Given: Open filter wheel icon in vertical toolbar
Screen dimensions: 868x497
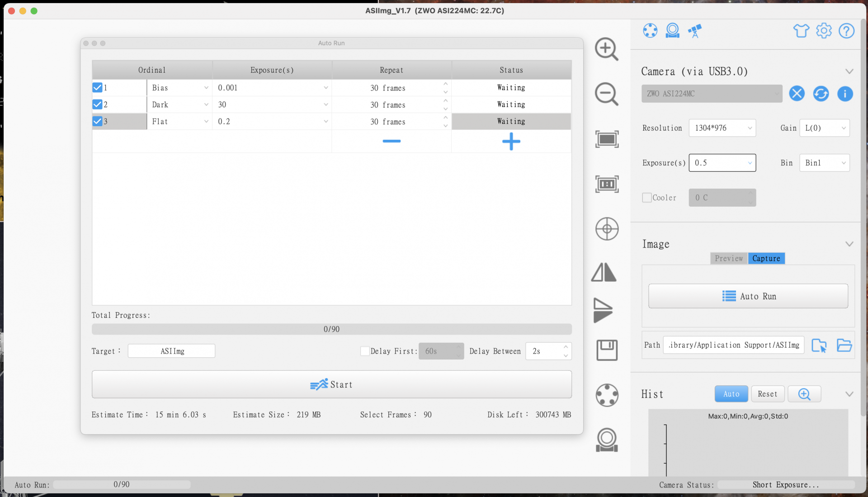Looking at the screenshot, I should point(607,395).
